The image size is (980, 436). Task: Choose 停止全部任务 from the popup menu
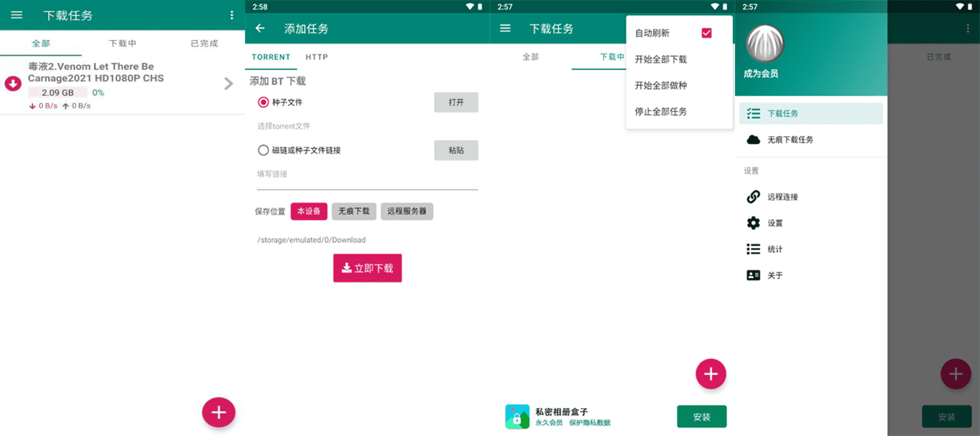661,112
